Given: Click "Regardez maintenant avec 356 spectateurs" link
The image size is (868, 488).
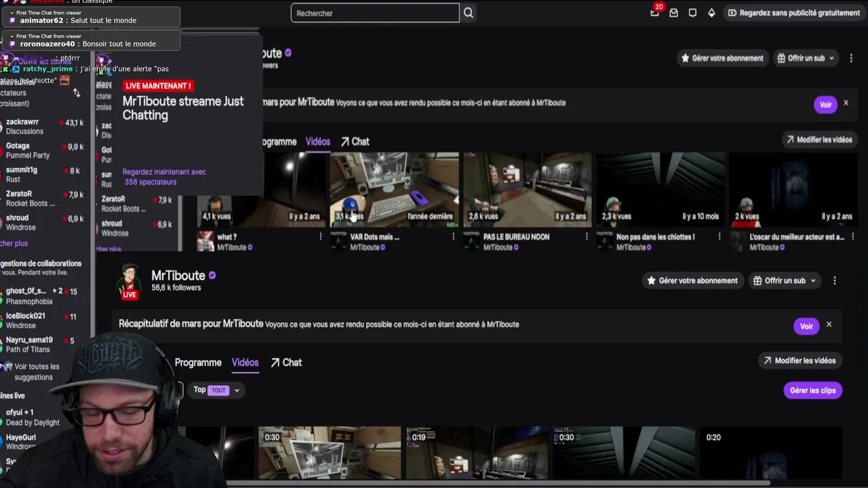Looking at the screenshot, I should pos(164,177).
